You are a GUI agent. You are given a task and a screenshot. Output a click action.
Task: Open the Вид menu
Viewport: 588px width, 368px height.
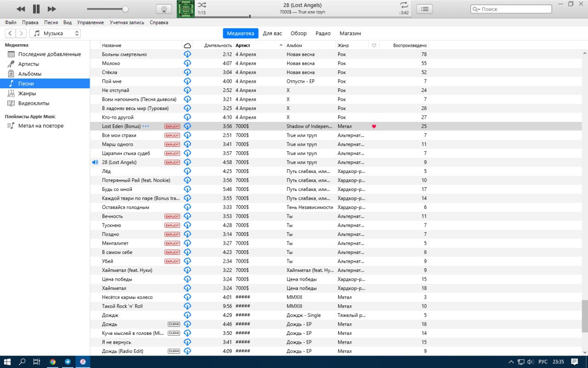click(x=68, y=22)
